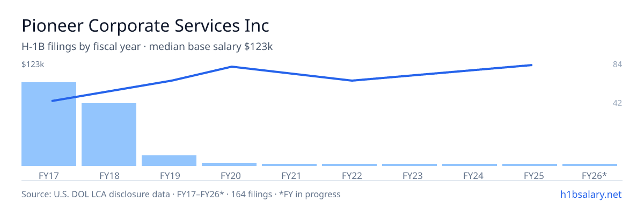The image size is (644, 215).
Task: Click the FY17 filings bar
Action: tap(49, 124)
